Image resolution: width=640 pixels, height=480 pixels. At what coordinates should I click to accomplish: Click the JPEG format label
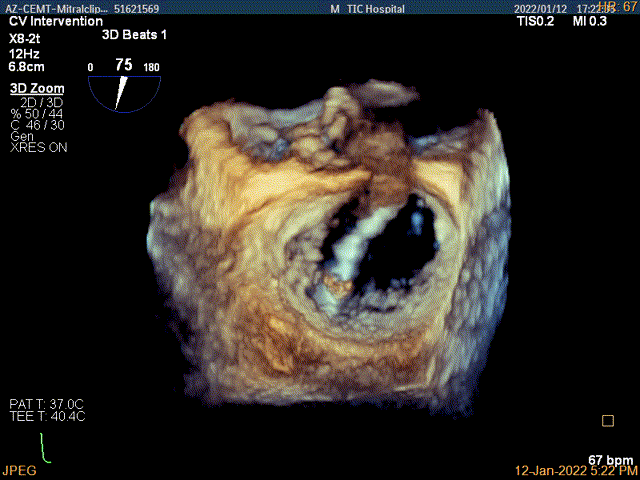[19, 469]
